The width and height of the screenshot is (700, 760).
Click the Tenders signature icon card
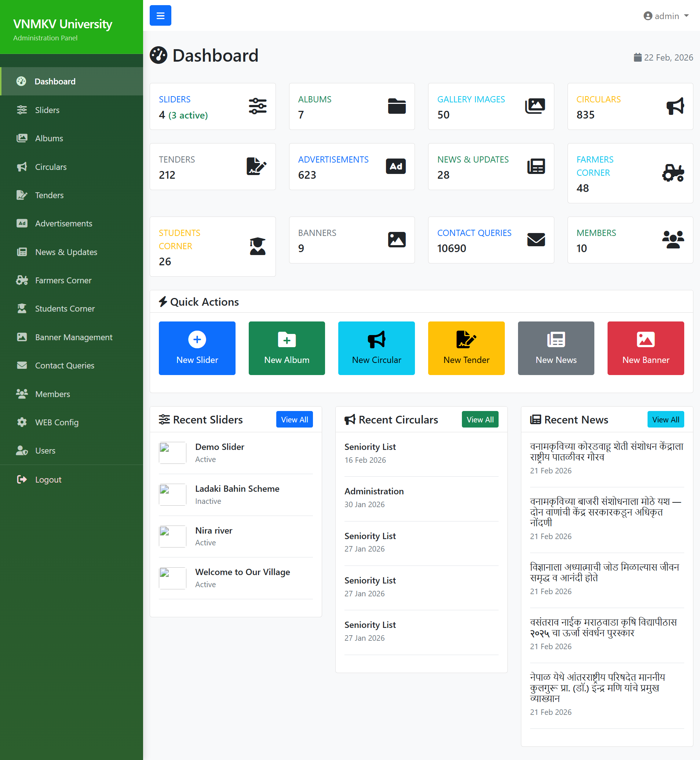[x=256, y=166]
